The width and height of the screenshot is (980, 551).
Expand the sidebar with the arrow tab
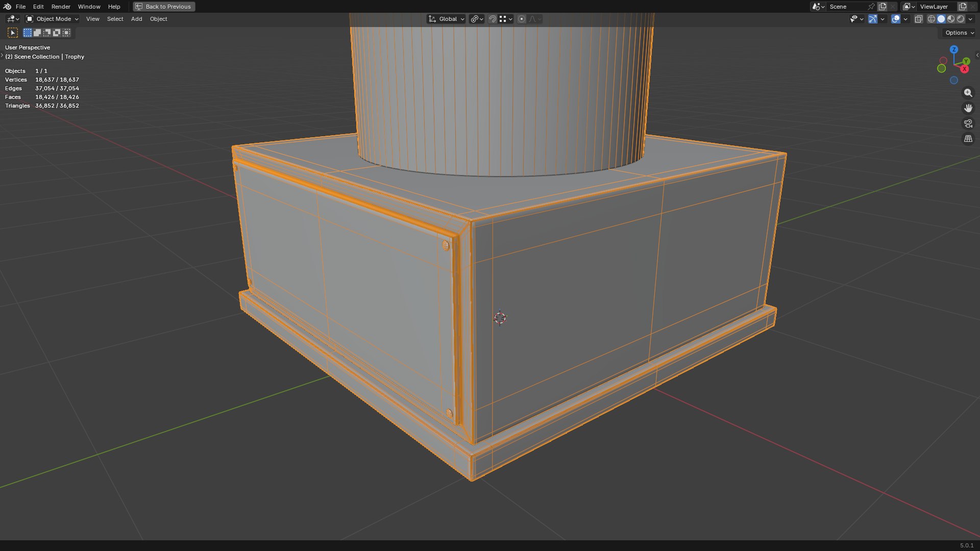click(x=977, y=55)
